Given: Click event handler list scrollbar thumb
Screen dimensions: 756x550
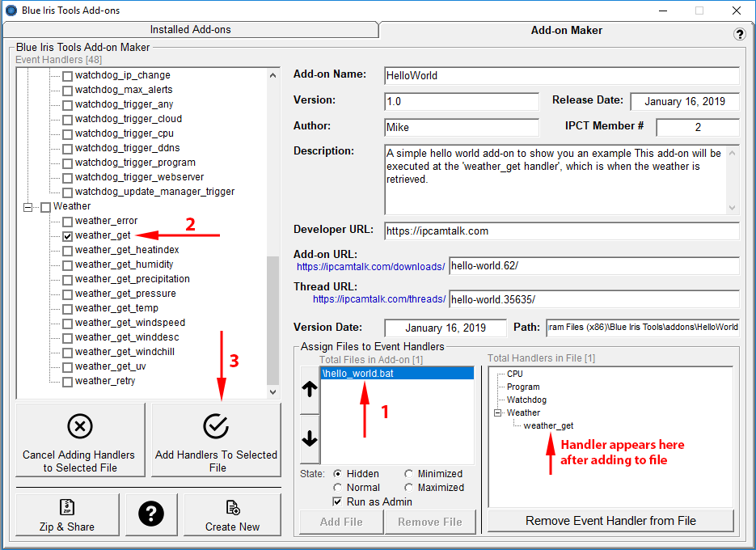Looking at the screenshot, I should click(x=273, y=319).
